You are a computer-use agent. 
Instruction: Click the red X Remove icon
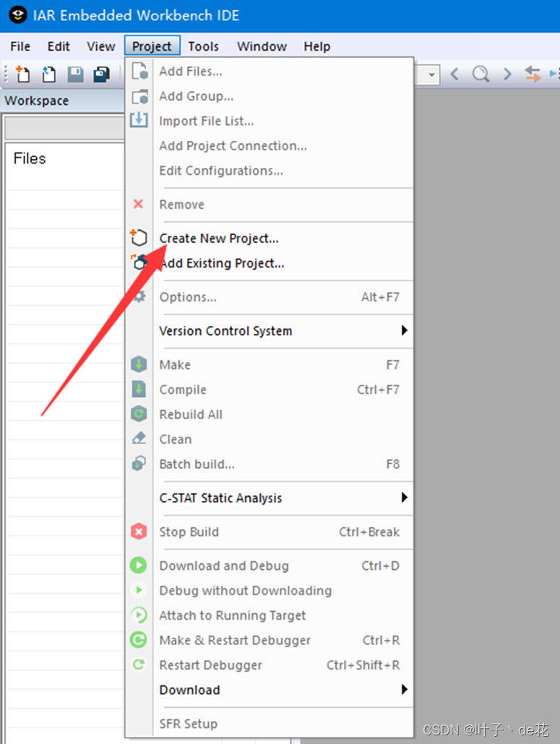[x=139, y=204]
